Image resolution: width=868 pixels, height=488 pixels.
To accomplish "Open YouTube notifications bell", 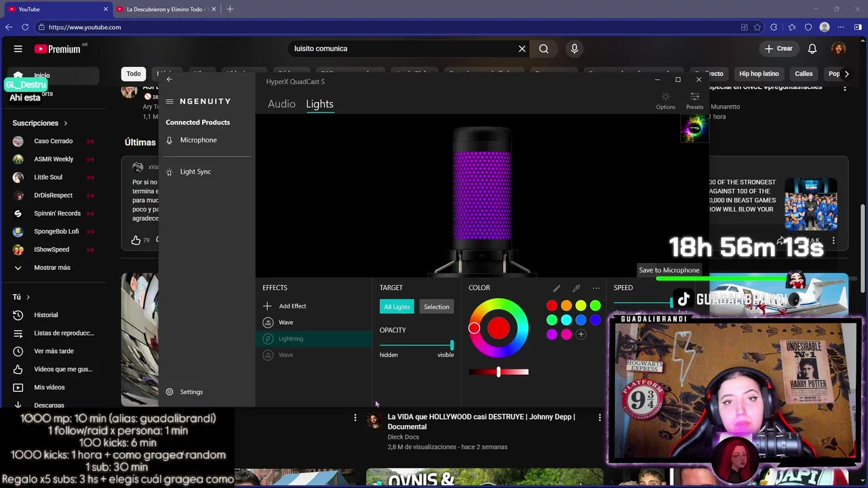I will (x=812, y=49).
